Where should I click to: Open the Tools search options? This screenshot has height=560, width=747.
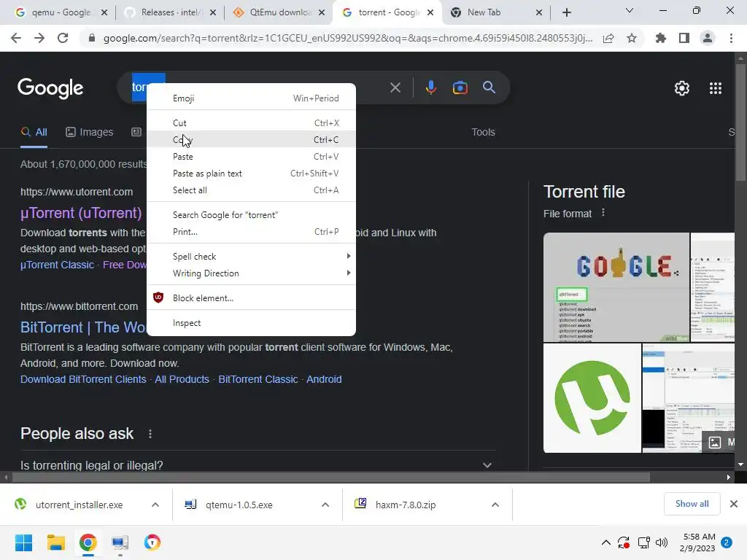[x=483, y=132]
